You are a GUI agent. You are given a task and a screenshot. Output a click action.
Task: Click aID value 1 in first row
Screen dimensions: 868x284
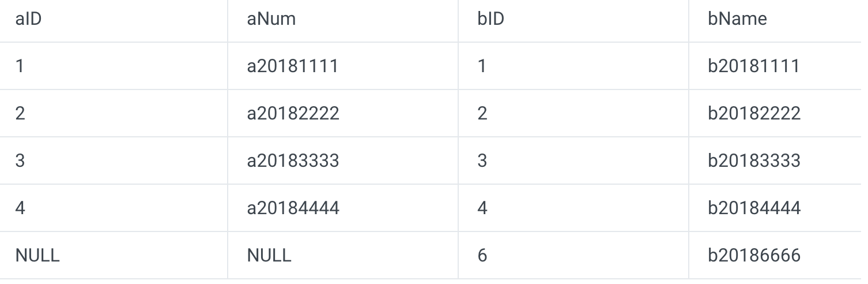tap(20, 66)
